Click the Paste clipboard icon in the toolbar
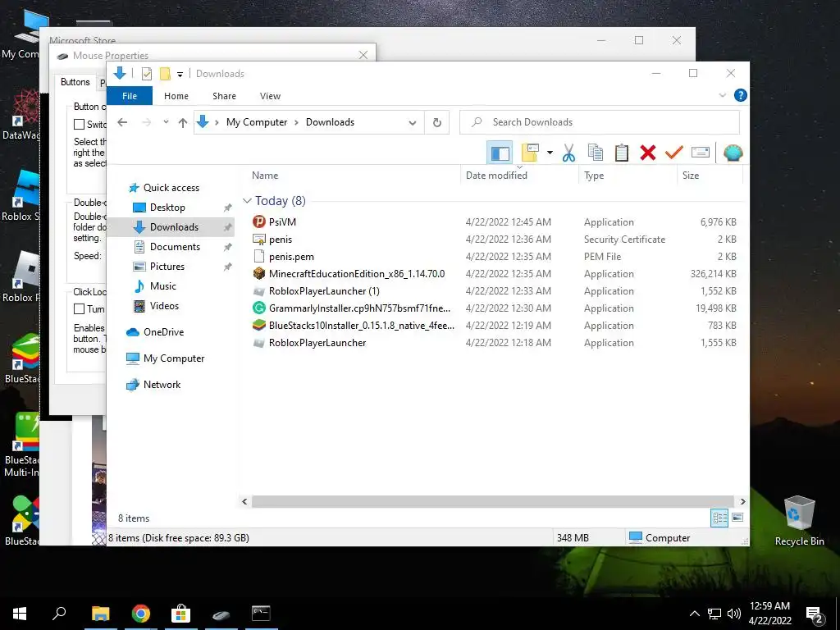The image size is (840, 630). (x=622, y=153)
